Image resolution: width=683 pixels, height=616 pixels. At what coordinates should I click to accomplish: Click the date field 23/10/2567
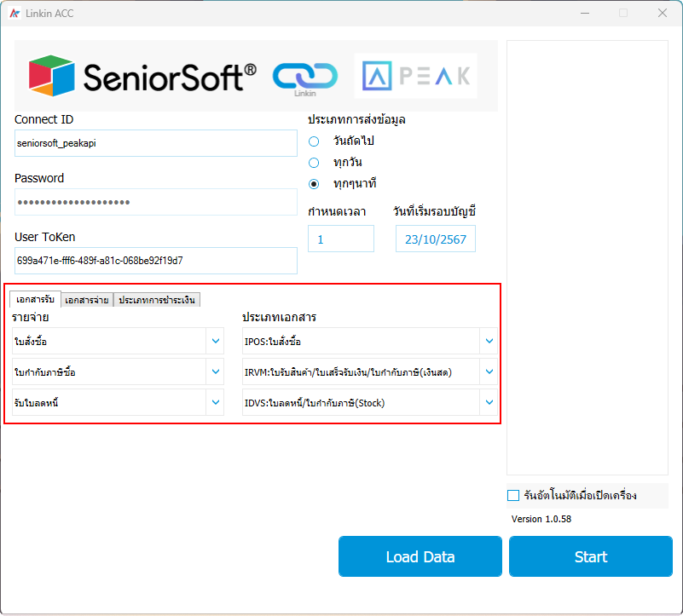click(436, 239)
